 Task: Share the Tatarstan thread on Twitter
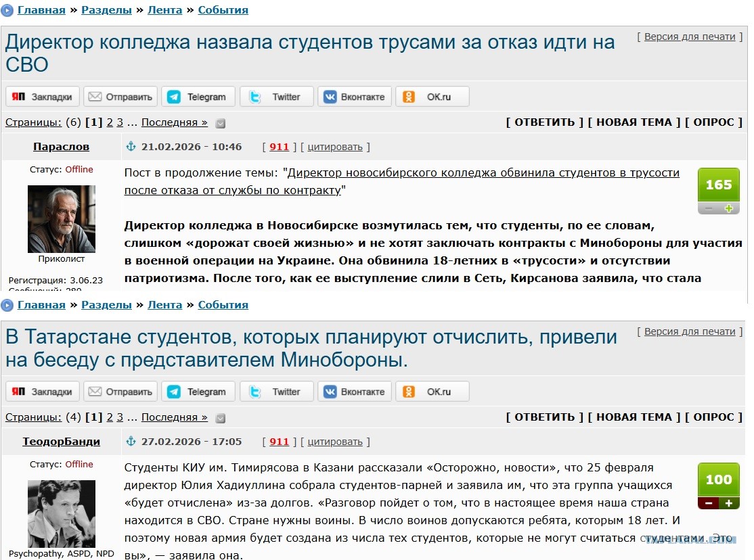click(x=277, y=392)
